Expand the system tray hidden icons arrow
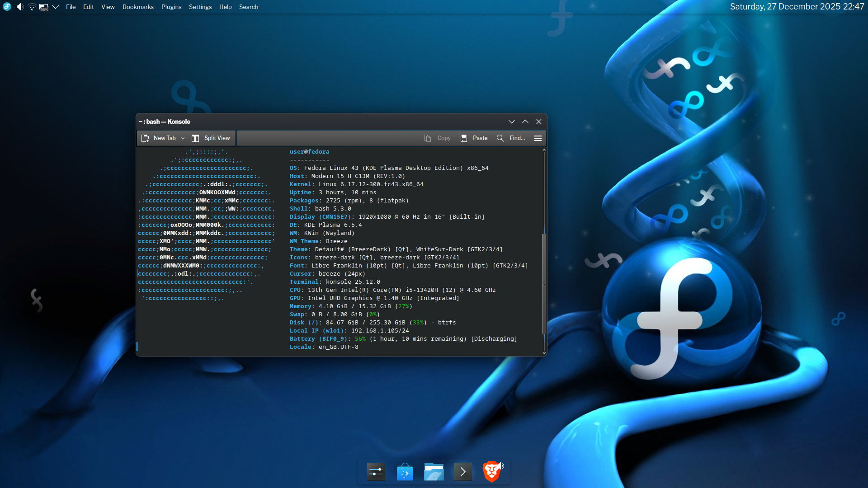Image resolution: width=868 pixels, height=488 pixels. coord(56,7)
